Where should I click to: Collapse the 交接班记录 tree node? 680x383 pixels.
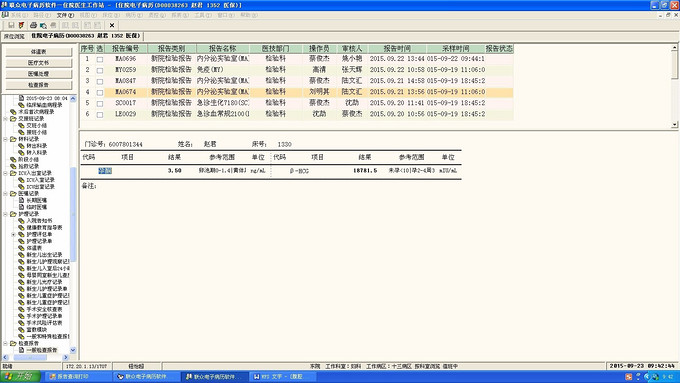[x=6, y=118]
